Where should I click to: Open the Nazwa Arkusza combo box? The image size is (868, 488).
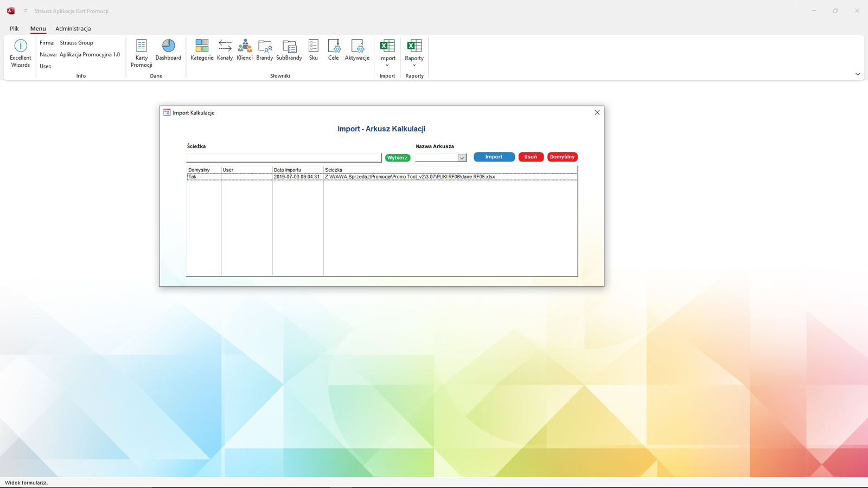coord(462,158)
